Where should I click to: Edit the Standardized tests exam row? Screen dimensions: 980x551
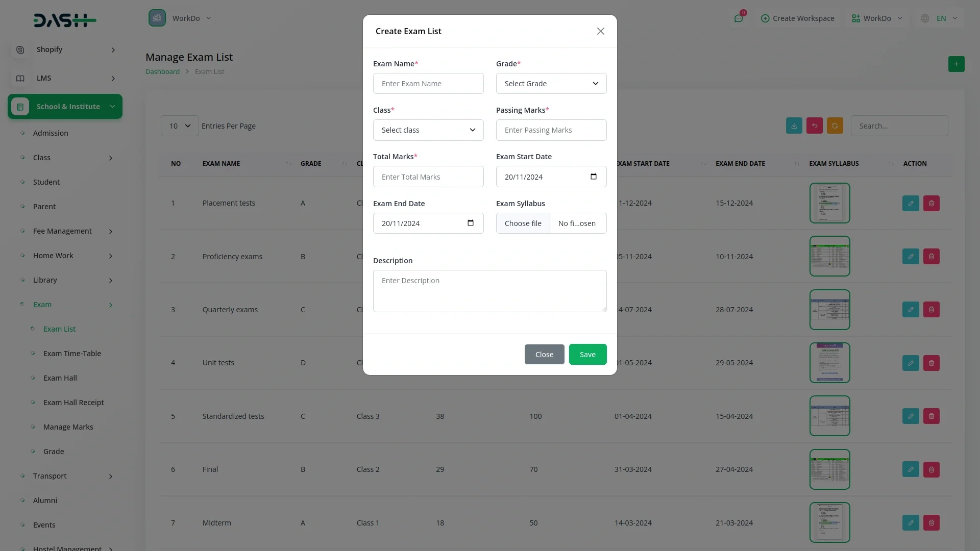pyautogui.click(x=910, y=416)
